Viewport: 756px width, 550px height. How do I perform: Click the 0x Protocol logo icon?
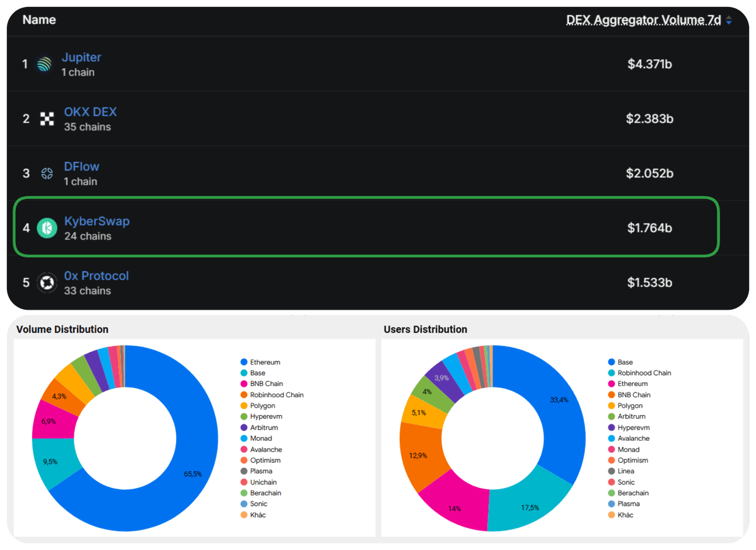(47, 282)
